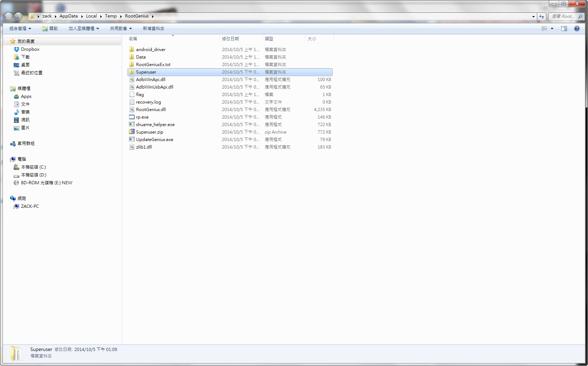Click the AdbWinUsbApi.dll file icon
The height and width of the screenshot is (366, 588).
tap(132, 87)
